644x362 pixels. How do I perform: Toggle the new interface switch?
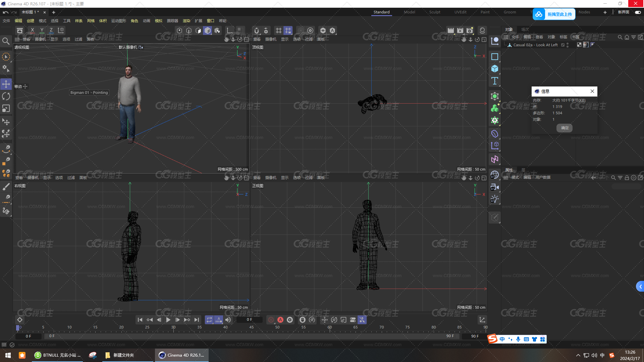(638, 12)
